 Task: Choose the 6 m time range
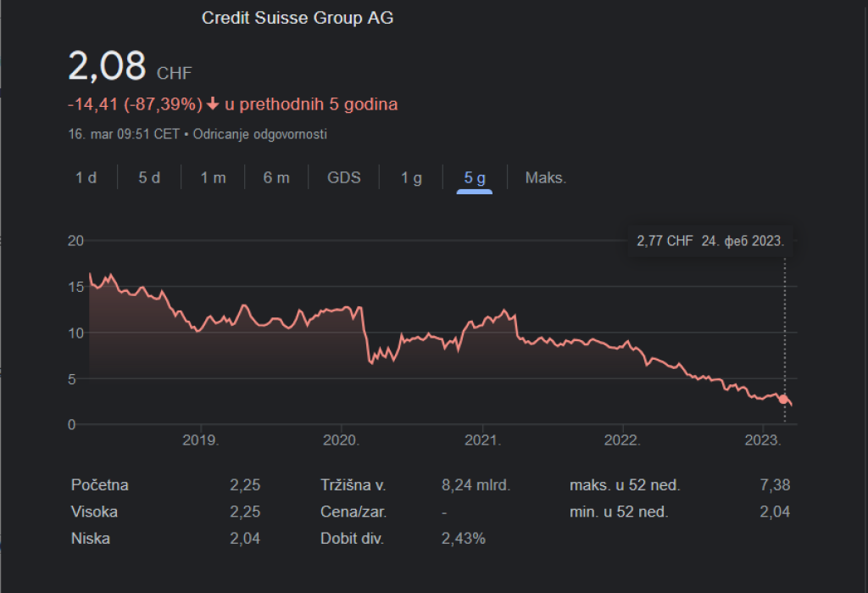(276, 177)
